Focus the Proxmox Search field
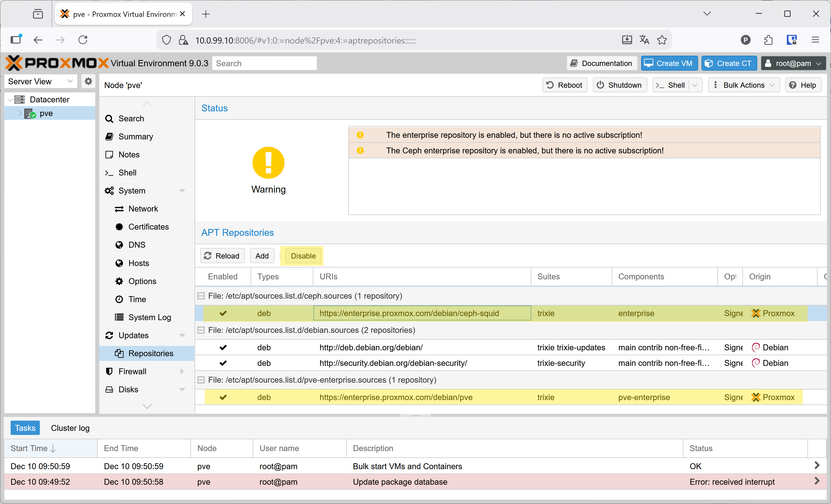 [x=264, y=63]
